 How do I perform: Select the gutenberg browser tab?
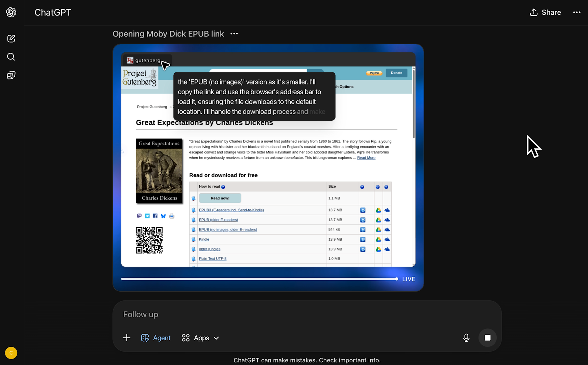point(147,60)
